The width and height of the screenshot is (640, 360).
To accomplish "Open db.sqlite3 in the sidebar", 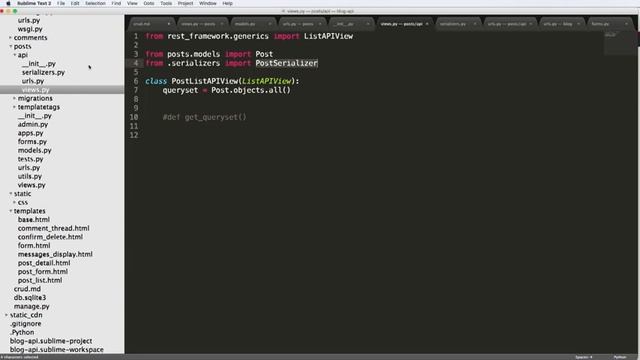I will [x=30, y=298].
